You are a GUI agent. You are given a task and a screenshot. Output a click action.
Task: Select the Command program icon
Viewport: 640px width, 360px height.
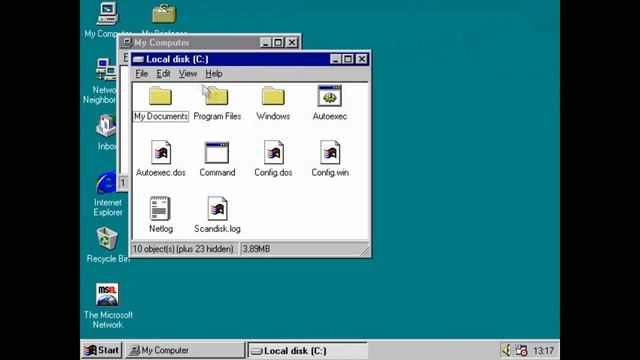pyautogui.click(x=217, y=152)
